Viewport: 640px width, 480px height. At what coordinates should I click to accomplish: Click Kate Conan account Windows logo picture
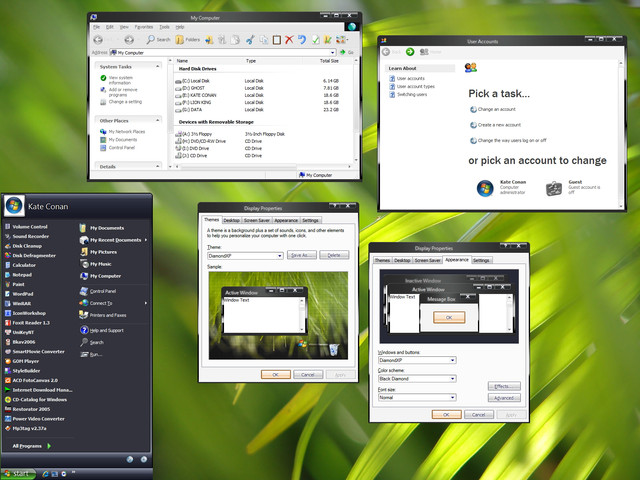click(485, 188)
